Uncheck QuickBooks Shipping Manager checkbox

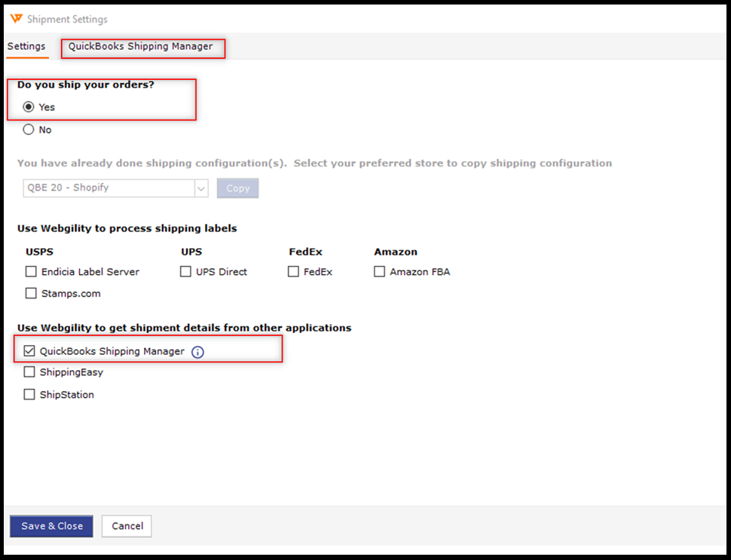[x=29, y=350]
